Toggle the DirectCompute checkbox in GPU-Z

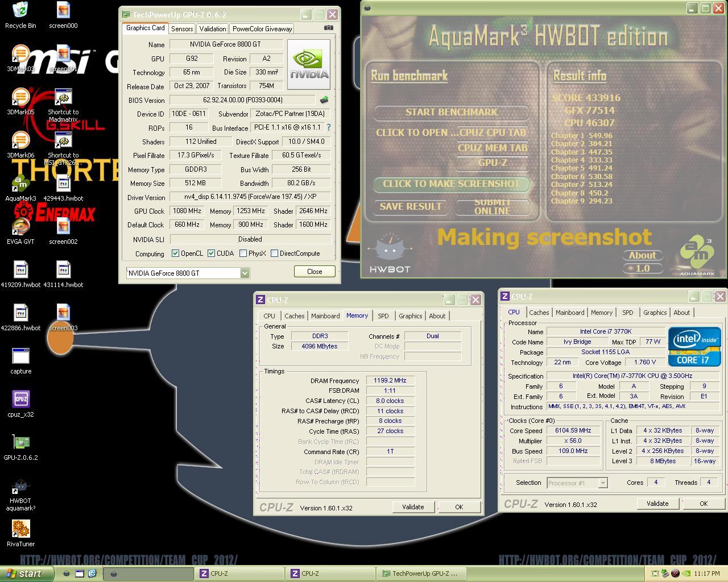274,253
